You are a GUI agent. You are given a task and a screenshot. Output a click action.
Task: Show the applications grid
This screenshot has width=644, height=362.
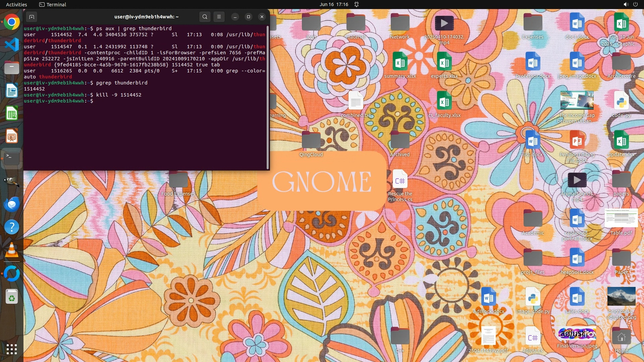coord(12,349)
